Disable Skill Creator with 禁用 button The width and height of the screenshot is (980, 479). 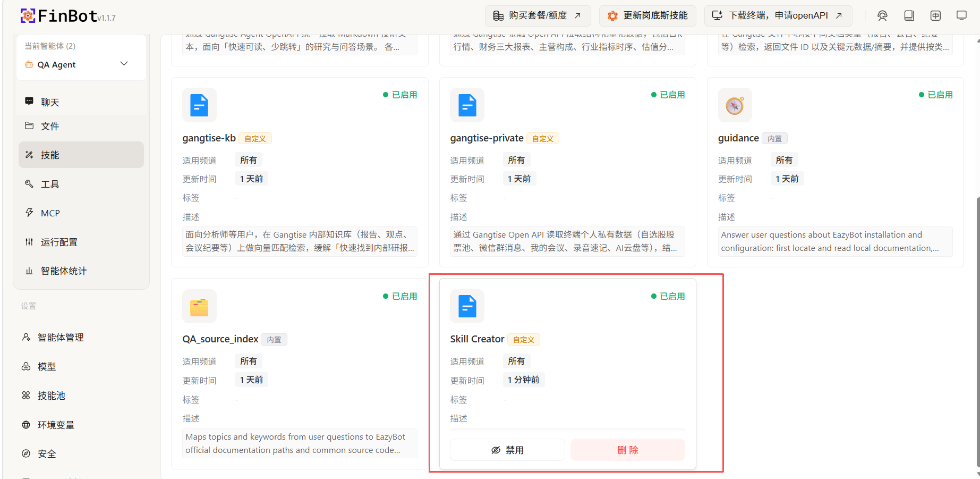pos(507,450)
